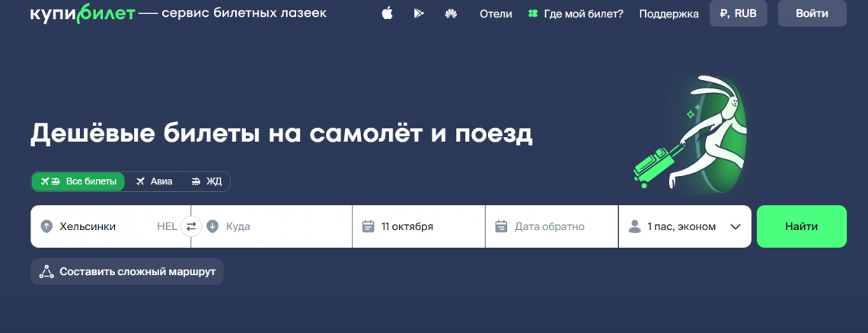
Task: Open the Поддержка menu item
Action: pos(669,14)
